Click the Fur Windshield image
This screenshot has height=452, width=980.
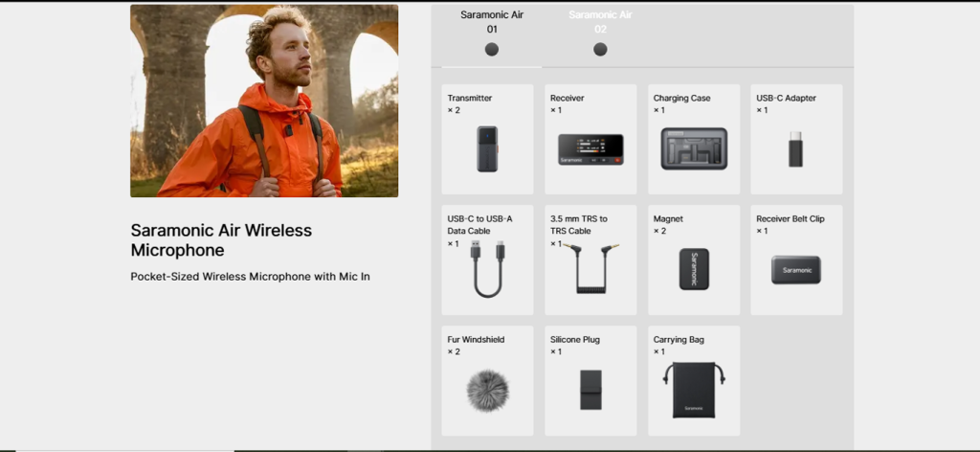click(487, 391)
